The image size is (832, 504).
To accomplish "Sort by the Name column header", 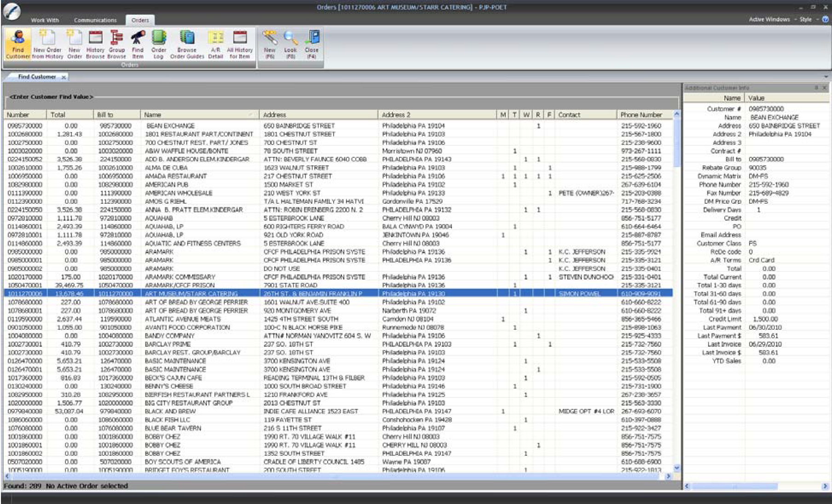I will click(200, 115).
